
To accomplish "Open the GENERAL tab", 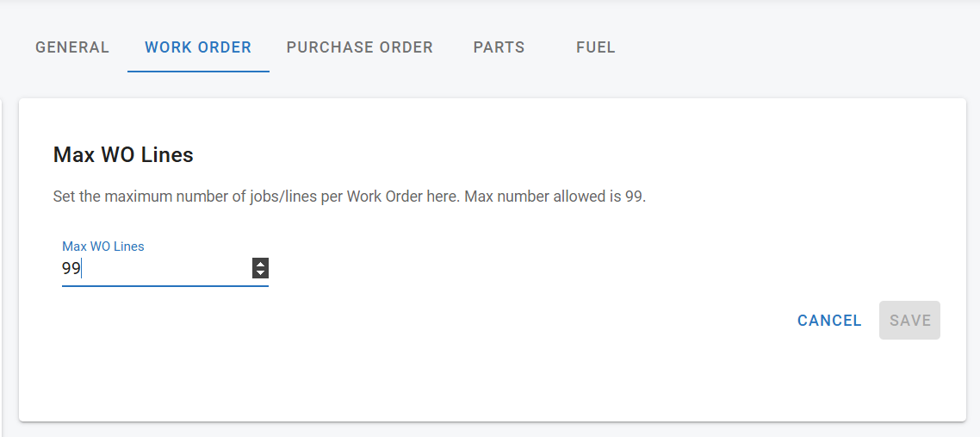I will (x=72, y=47).
